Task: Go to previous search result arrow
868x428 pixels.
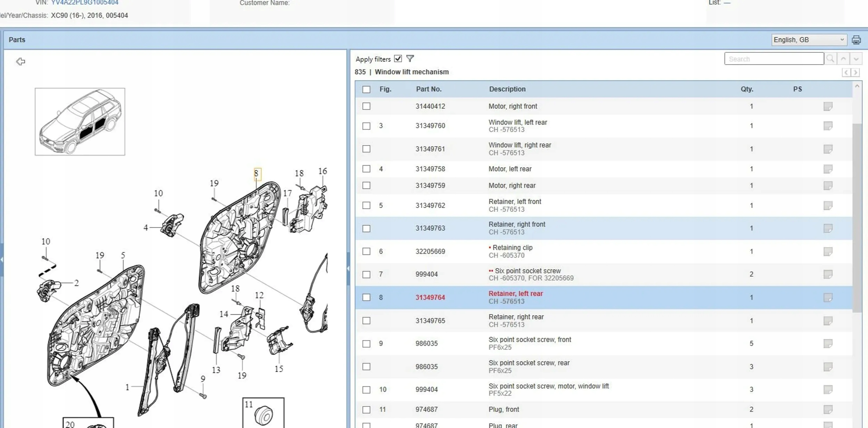Action: [843, 59]
